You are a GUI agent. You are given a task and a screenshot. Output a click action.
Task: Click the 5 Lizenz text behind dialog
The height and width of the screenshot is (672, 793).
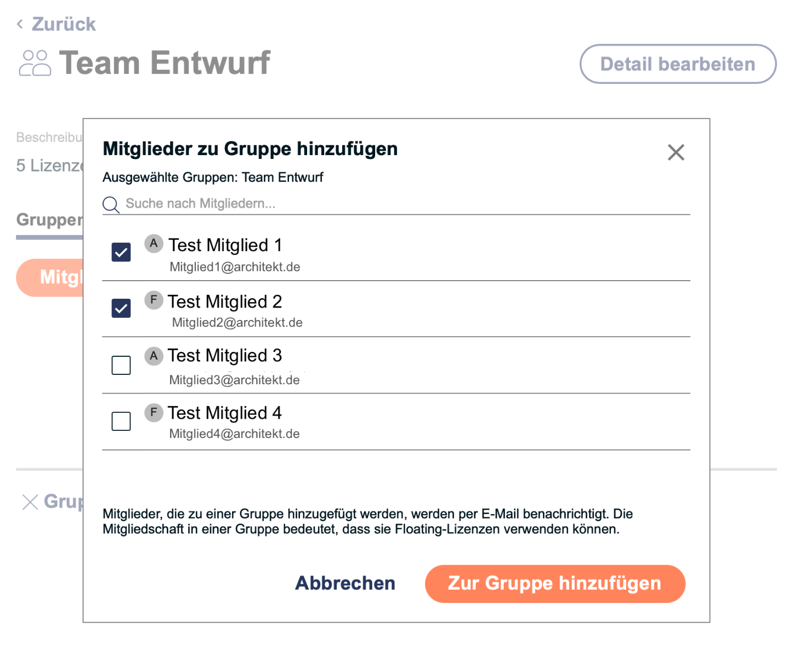[49, 166]
